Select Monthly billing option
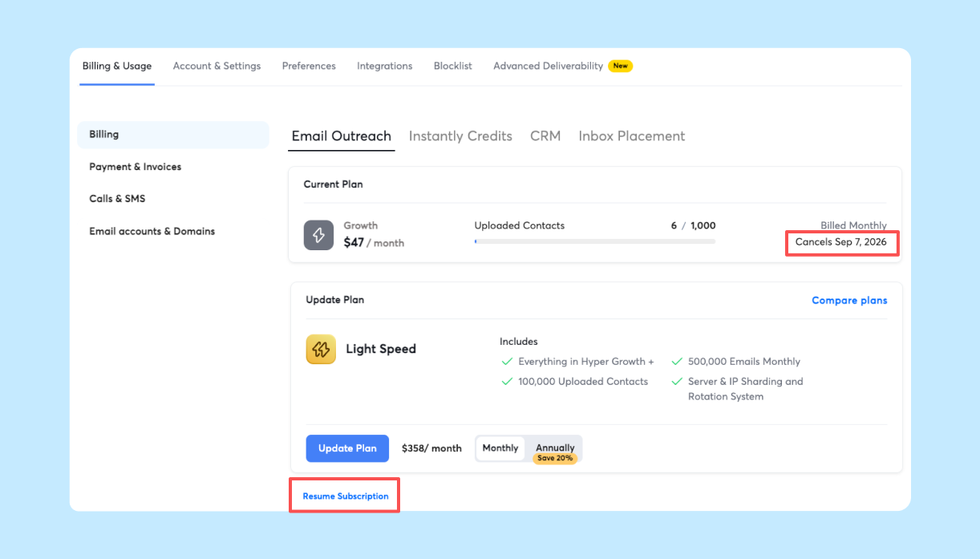 [500, 448]
